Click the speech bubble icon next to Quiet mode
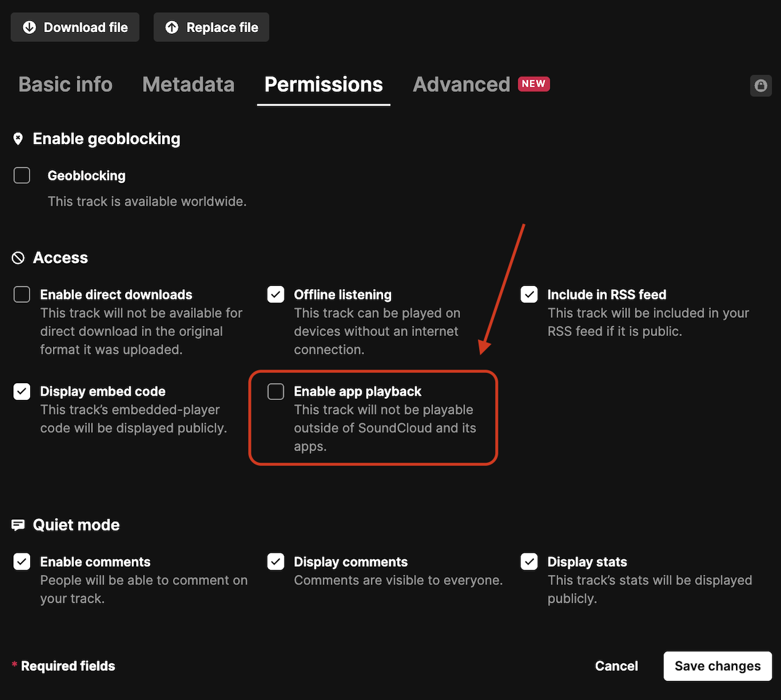This screenshot has width=781, height=700. point(18,524)
